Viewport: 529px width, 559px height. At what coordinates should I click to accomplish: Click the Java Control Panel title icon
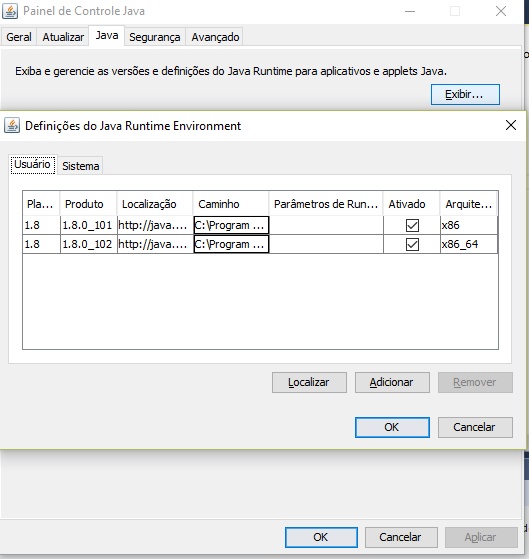pos(10,11)
